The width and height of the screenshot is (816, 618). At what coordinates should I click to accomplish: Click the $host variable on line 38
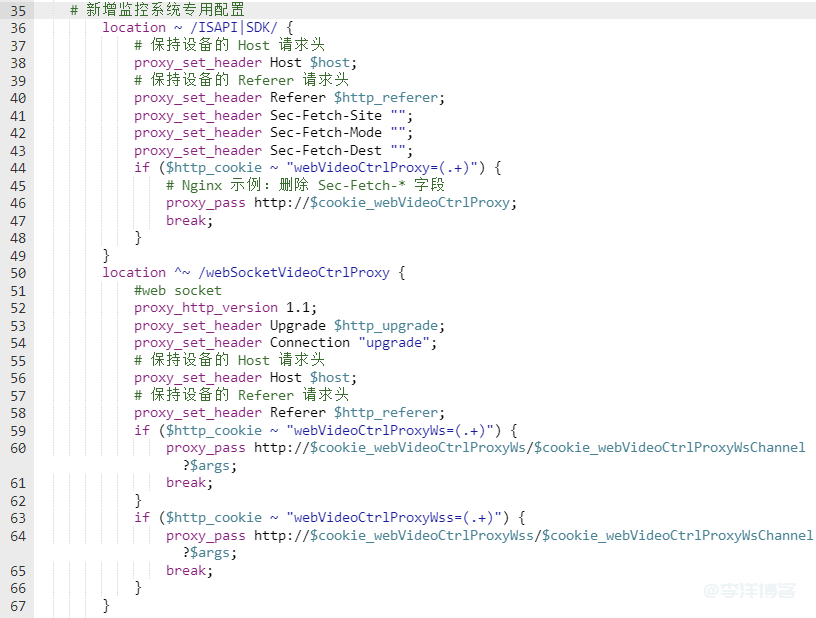pyautogui.click(x=329, y=63)
